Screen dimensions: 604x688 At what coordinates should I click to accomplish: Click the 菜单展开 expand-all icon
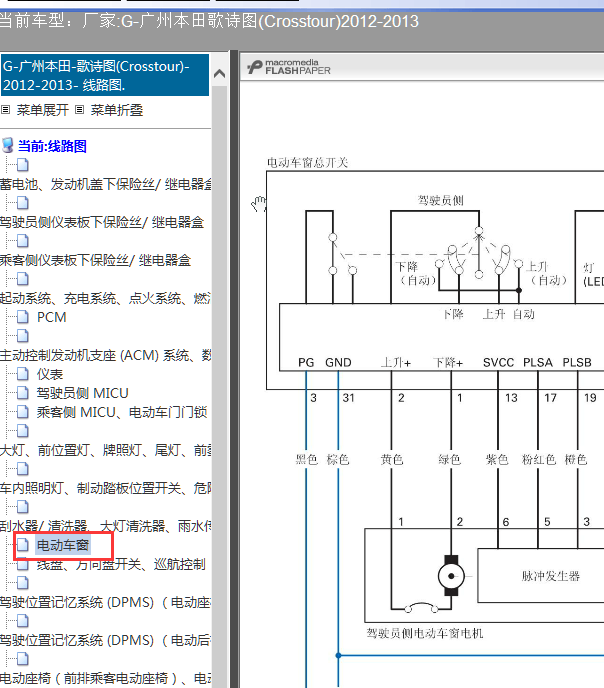point(5,110)
